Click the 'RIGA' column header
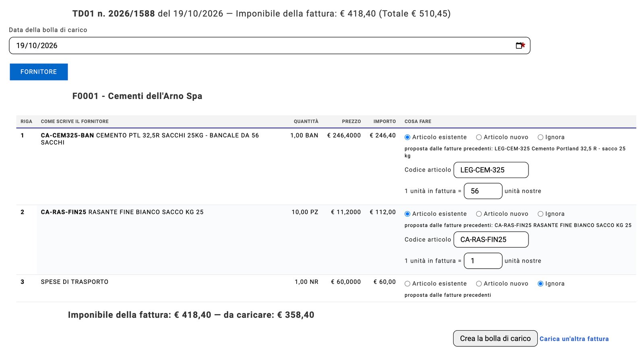Image resolution: width=644 pixels, height=350 pixels. pos(26,121)
